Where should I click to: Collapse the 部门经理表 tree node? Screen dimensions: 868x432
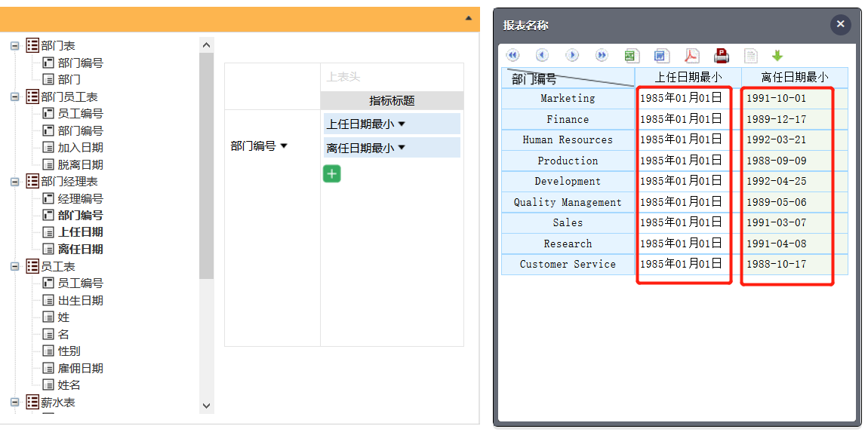click(15, 182)
